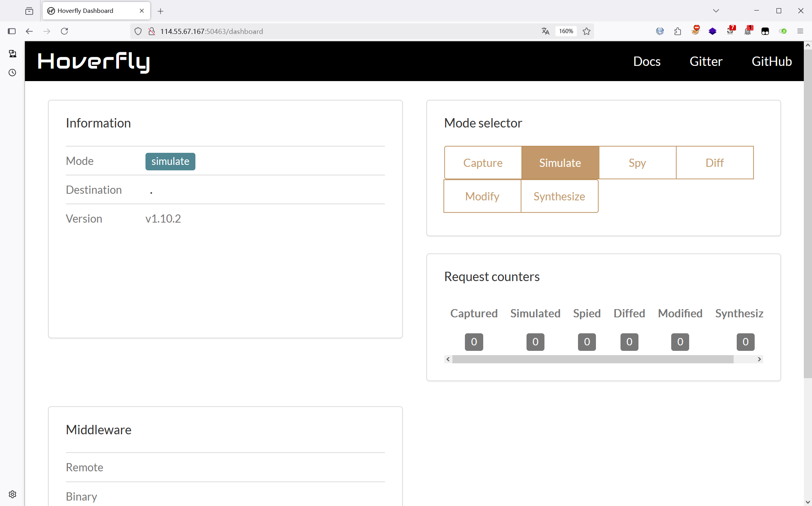Open the tab overview icon

[x=29, y=11]
